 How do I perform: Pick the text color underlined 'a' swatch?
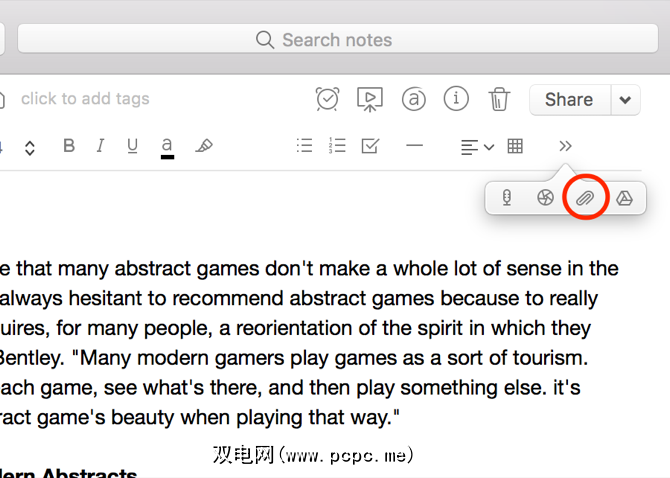pos(167,146)
